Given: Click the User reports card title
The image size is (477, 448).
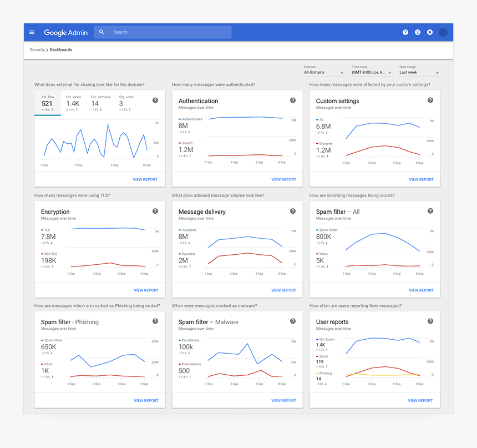Looking at the screenshot, I should pos(332,322).
